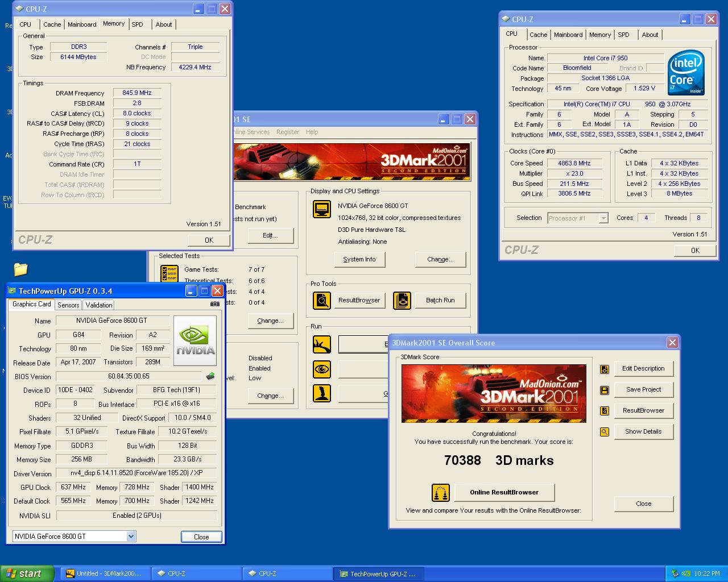This screenshot has width=728, height=582.
Task: Close the Overall Score dialog with Close button
Action: (x=644, y=504)
